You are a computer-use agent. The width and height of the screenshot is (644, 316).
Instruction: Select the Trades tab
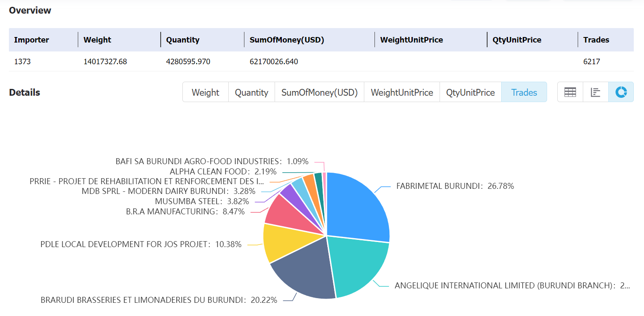(x=524, y=92)
